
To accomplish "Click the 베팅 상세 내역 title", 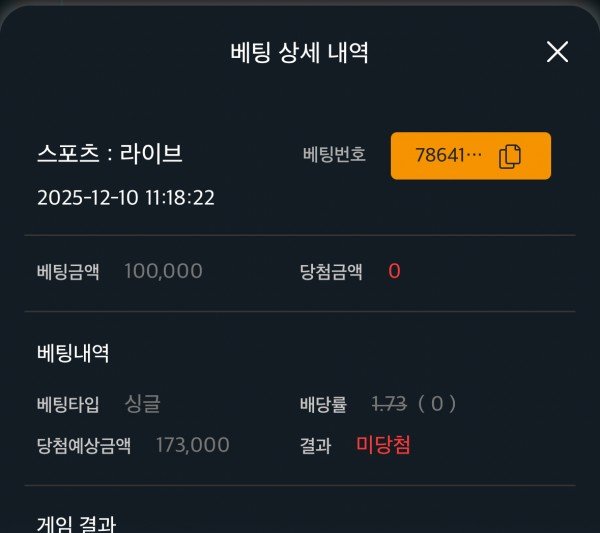I will 299,53.
